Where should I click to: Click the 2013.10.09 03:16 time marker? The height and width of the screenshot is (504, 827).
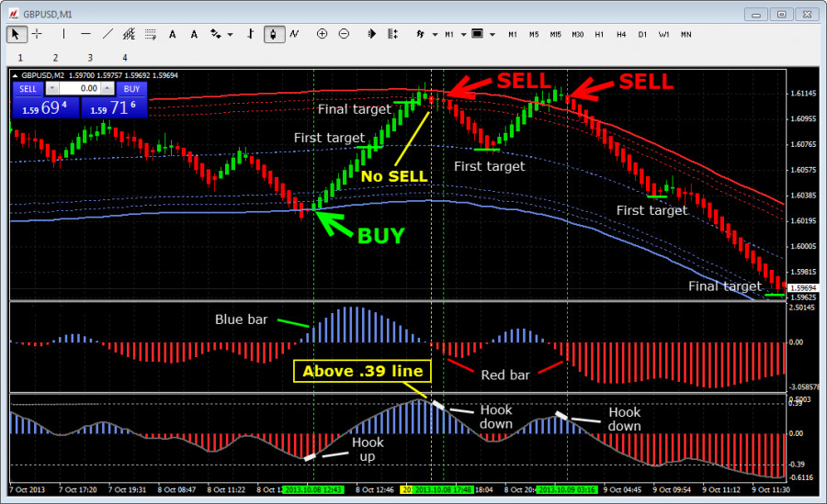(x=568, y=489)
